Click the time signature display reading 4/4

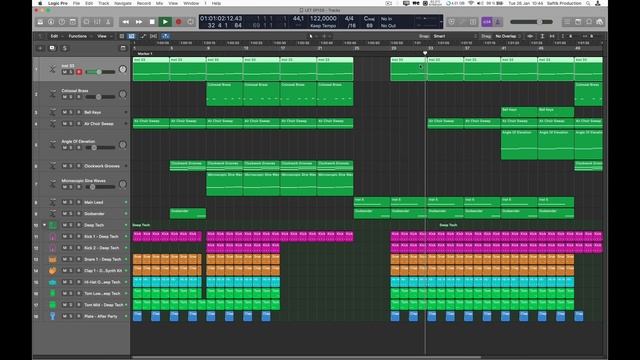349,19
